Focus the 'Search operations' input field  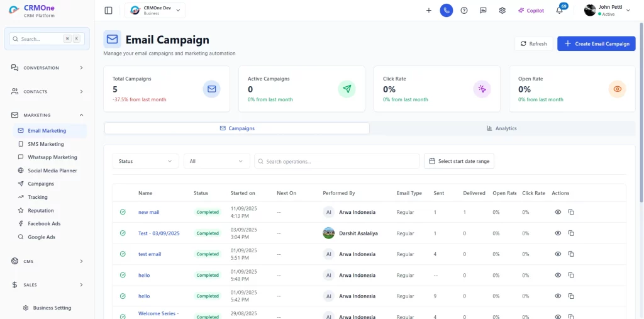tap(337, 161)
